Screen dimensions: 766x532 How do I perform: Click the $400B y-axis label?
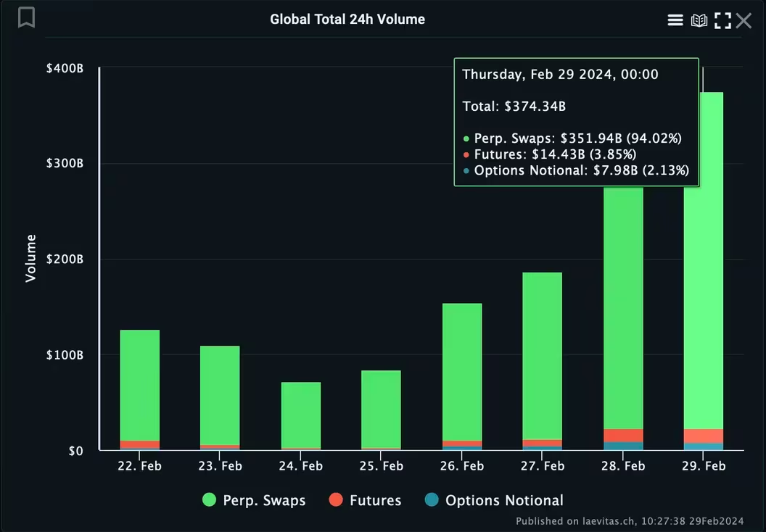[x=65, y=68]
